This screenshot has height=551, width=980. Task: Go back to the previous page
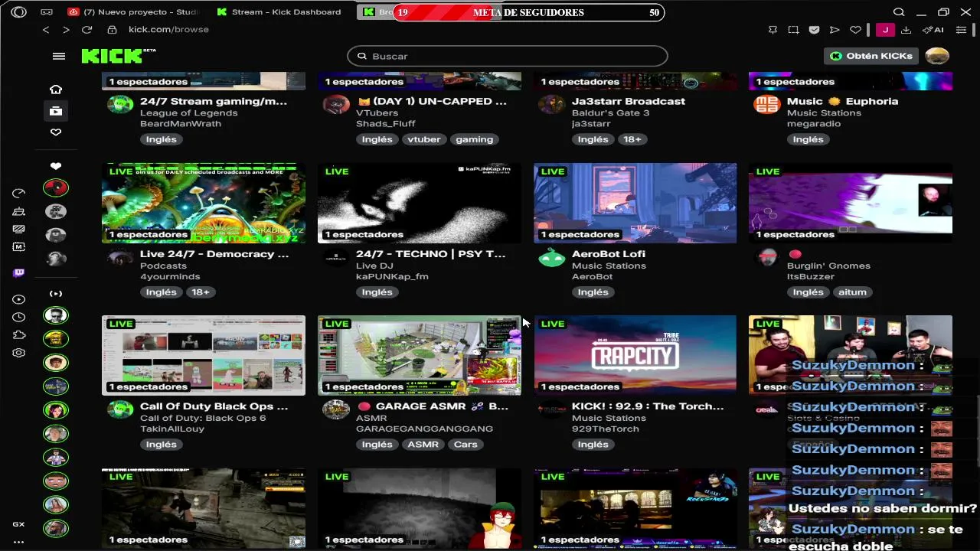point(46,30)
